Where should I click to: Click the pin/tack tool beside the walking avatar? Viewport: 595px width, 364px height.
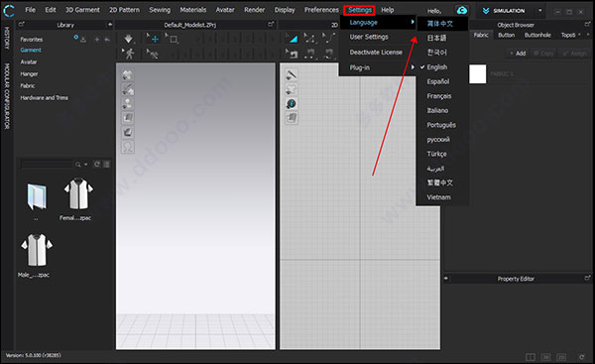pyautogui.click(x=153, y=54)
